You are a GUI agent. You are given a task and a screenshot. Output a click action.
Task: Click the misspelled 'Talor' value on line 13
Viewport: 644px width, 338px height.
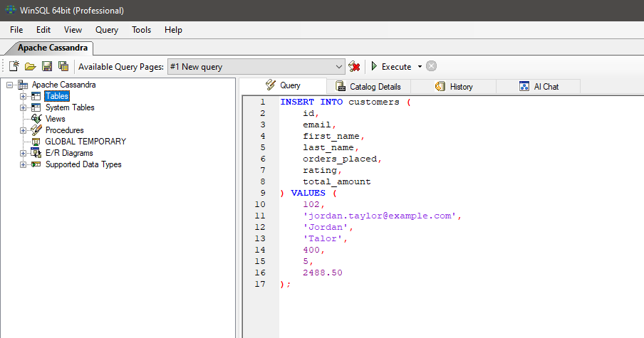click(x=323, y=238)
